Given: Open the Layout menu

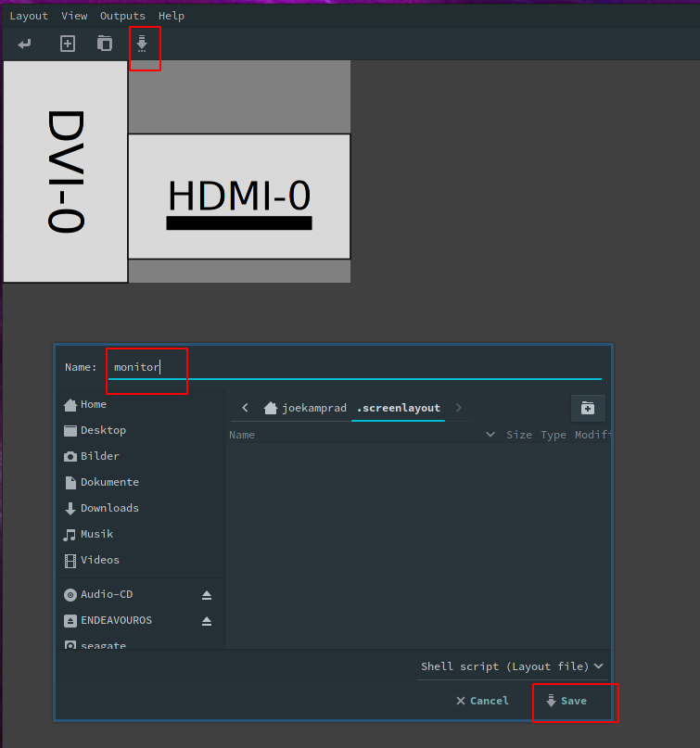Looking at the screenshot, I should coord(29,16).
